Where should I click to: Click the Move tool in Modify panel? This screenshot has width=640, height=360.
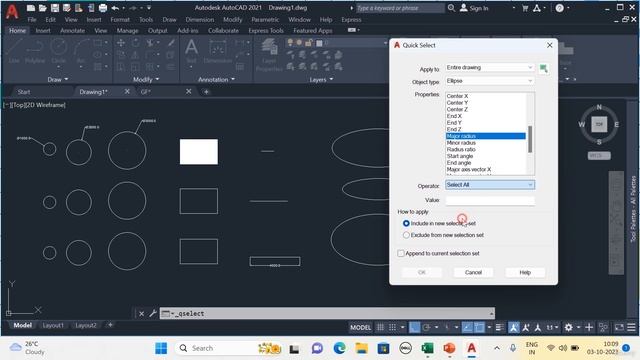click(x=121, y=42)
